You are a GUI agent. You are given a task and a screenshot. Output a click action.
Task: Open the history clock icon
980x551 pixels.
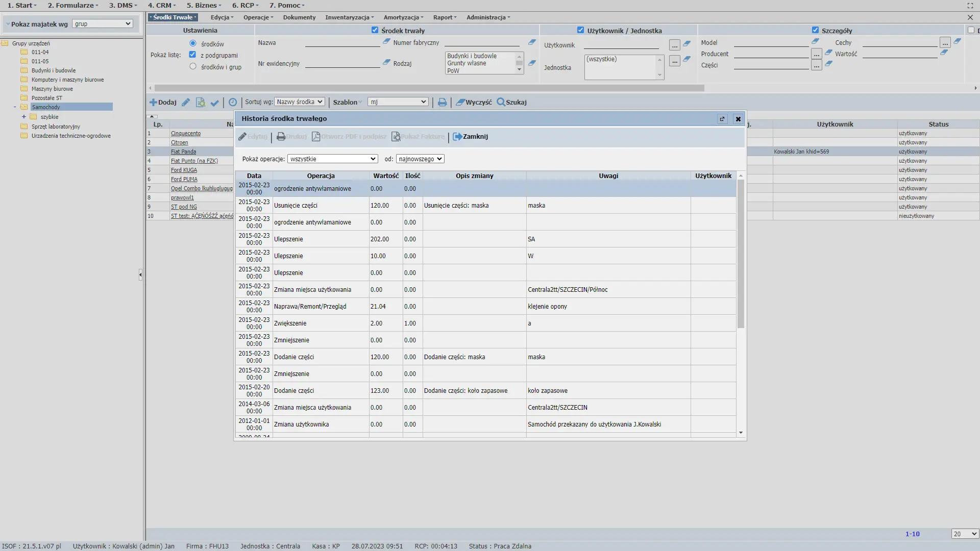[233, 103]
